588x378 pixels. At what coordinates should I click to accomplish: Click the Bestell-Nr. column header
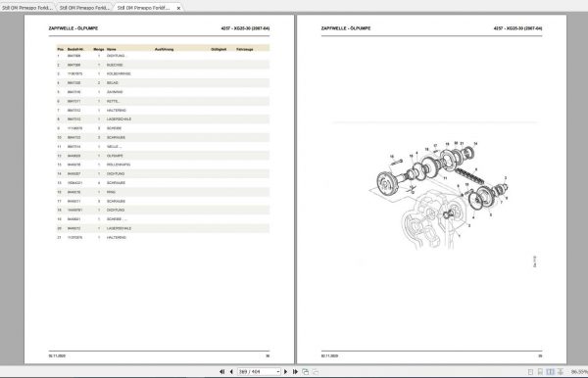[75, 49]
